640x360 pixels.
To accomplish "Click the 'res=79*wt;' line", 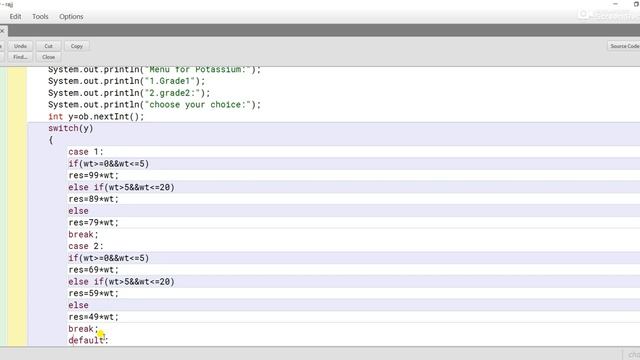I will tap(93, 222).
